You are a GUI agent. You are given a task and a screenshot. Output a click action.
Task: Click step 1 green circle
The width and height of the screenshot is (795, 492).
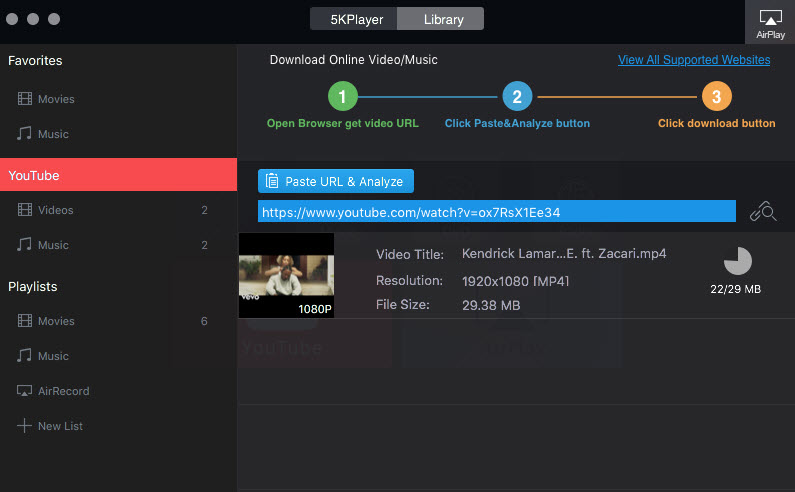click(342, 96)
